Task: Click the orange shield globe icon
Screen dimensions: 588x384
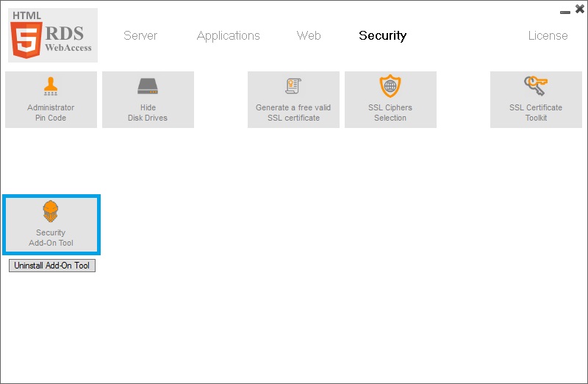Action: coord(390,87)
